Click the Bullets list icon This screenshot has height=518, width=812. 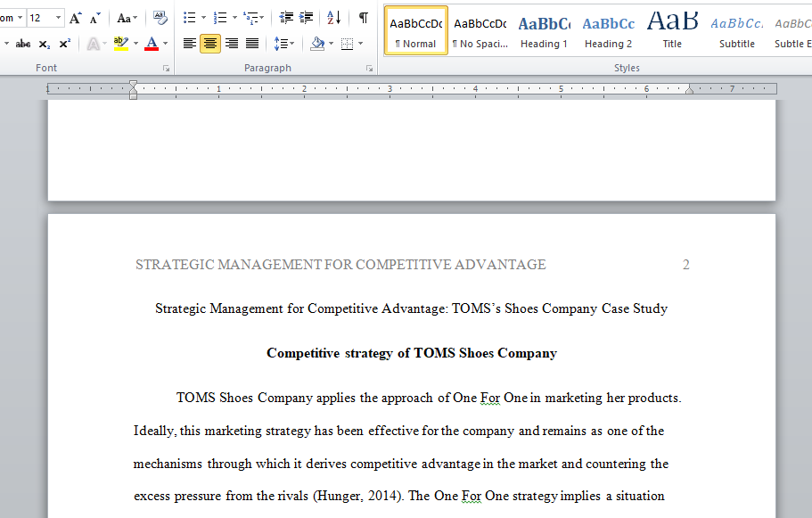(190, 18)
